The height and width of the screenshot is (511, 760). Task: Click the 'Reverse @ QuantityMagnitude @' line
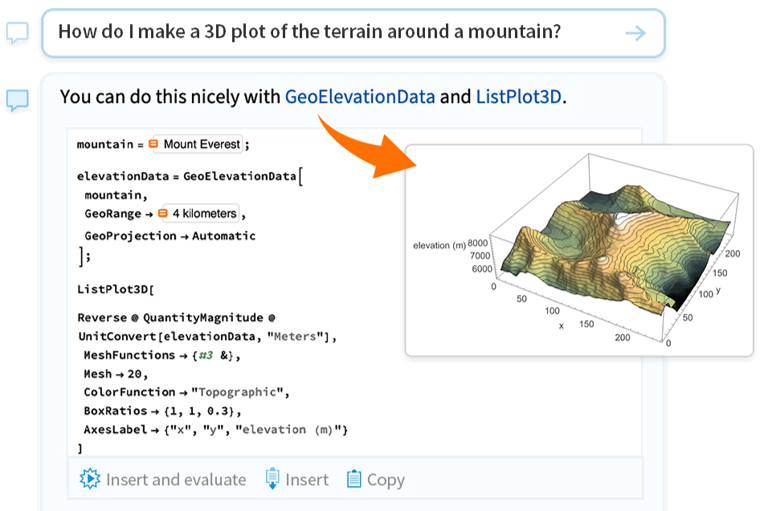(x=176, y=318)
